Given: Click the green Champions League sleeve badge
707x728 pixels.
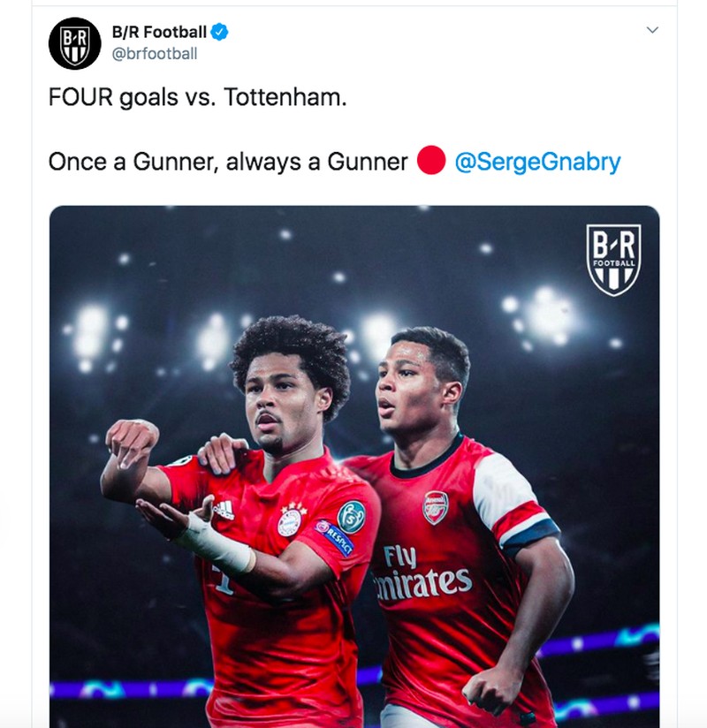Looking at the screenshot, I should pos(351,516).
